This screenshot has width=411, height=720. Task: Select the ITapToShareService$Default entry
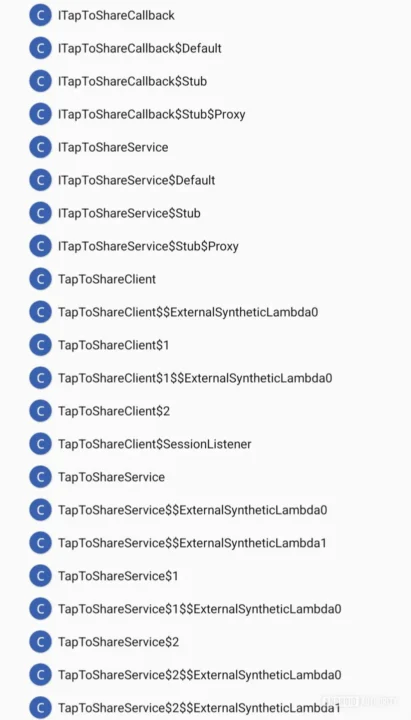pos(136,180)
